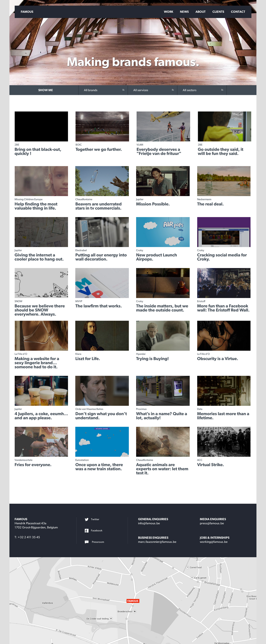Open the All brands dropdown

(103, 90)
